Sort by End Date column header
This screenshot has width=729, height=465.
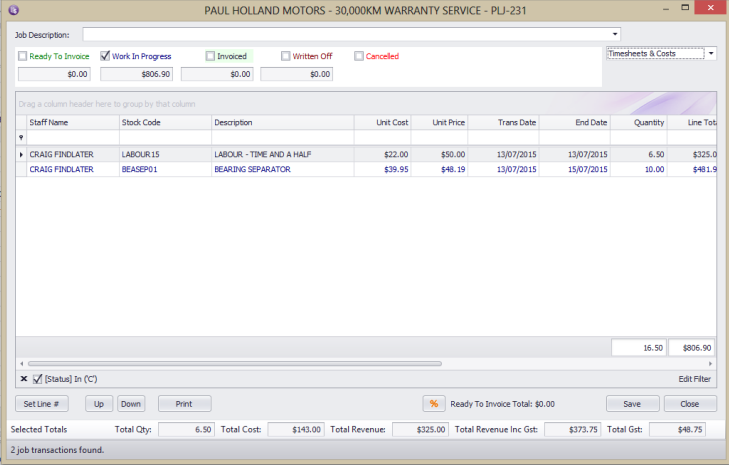click(x=575, y=122)
